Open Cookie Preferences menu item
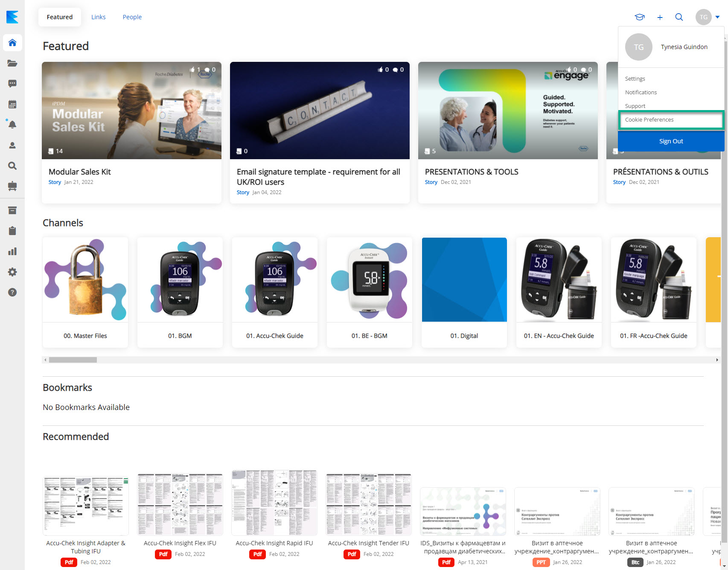 [x=671, y=119]
